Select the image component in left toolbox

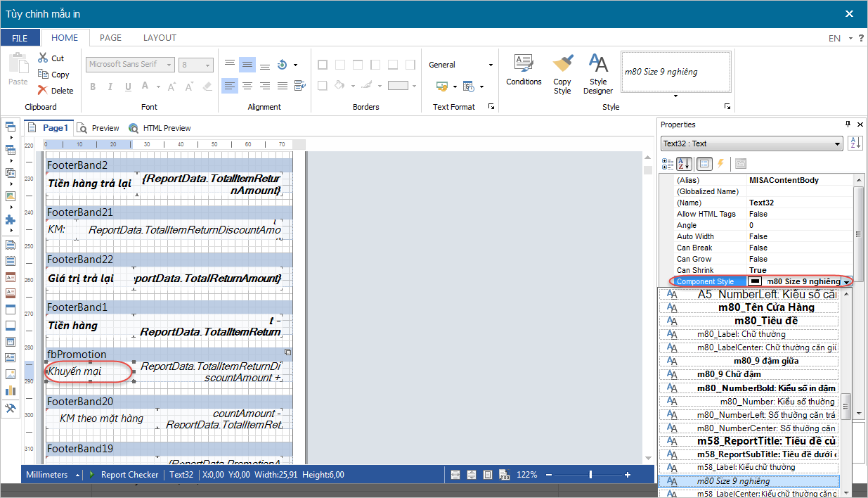coord(10,374)
